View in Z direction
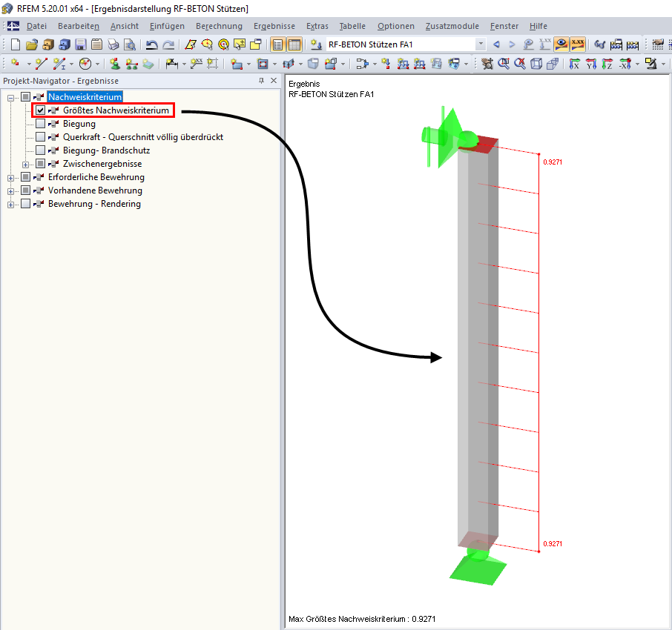 607,64
